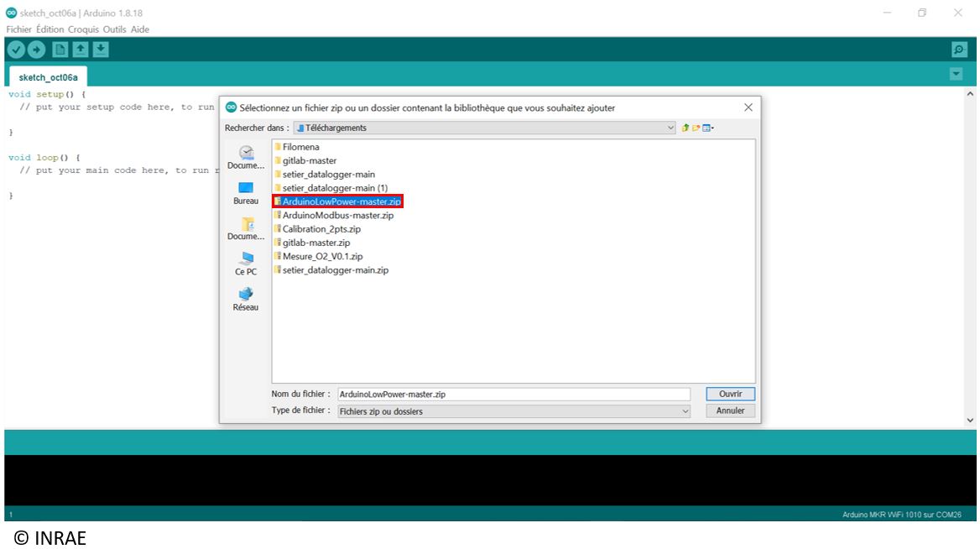Open the Outils menu

[115, 29]
